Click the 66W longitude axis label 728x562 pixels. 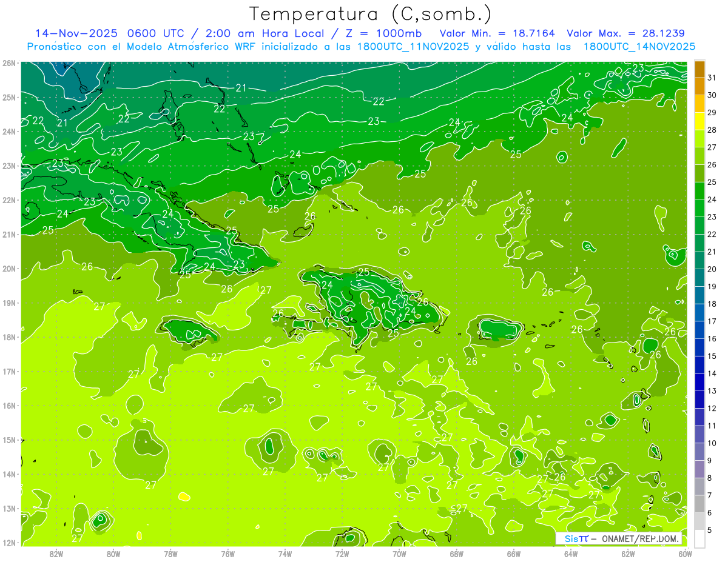click(x=514, y=554)
